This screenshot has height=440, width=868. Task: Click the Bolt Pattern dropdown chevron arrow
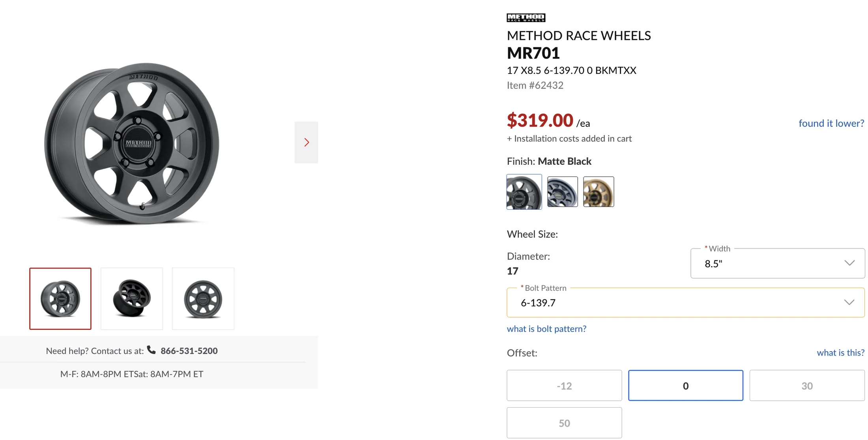pos(849,303)
